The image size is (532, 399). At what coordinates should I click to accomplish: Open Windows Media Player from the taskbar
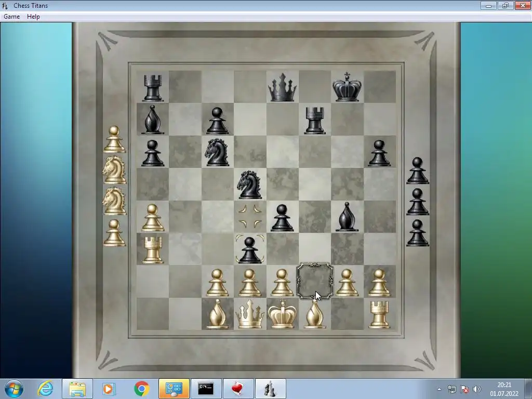point(109,389)
